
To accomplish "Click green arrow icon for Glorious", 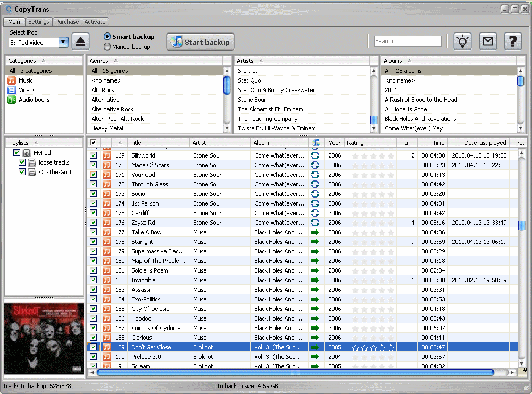I will 315,338.
